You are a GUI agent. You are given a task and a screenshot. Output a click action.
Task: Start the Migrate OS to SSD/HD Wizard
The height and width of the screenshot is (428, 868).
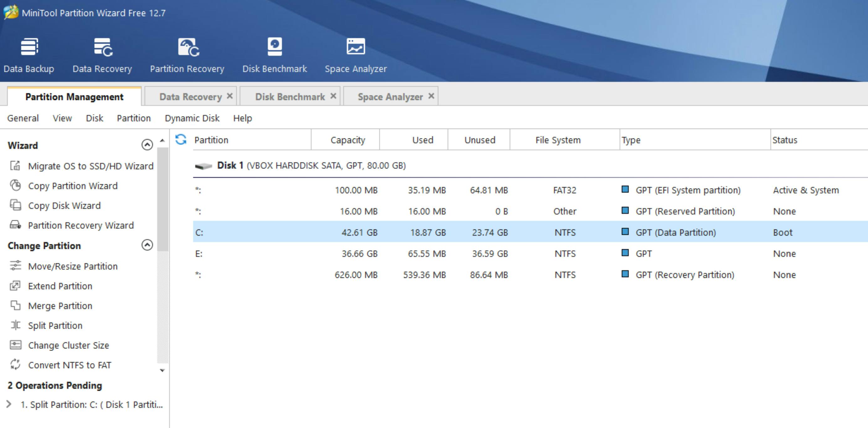(90, 166)
